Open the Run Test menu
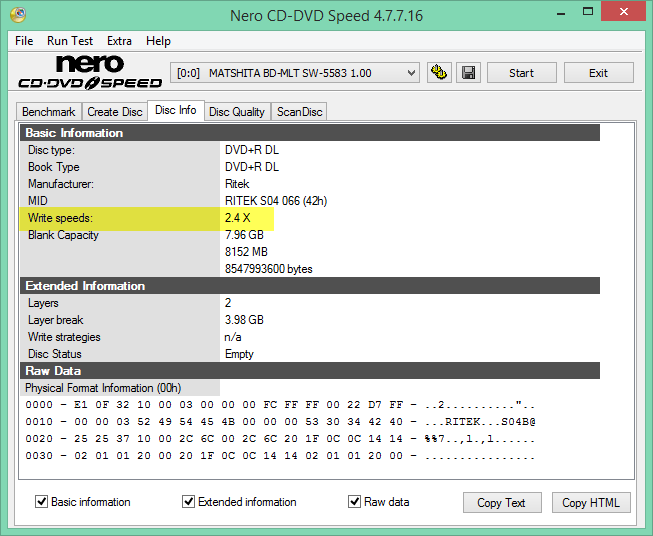Screen dimensions: 653x536 70,41
